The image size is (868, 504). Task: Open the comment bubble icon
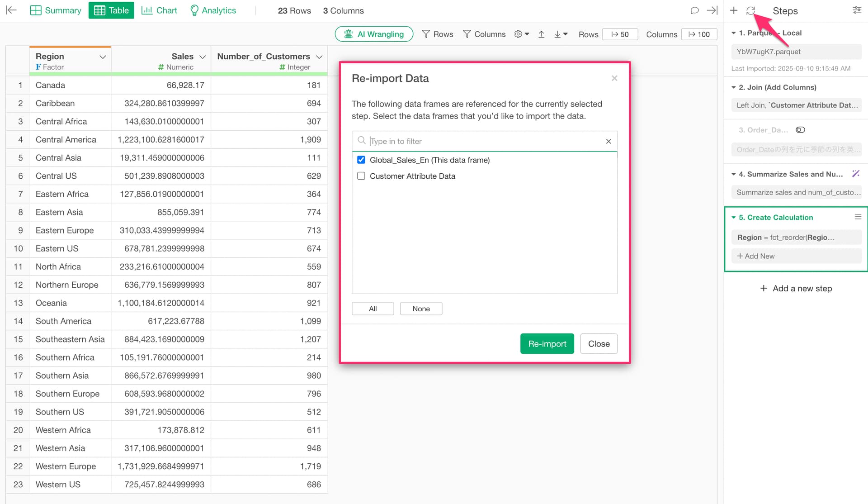pos(694,10)
